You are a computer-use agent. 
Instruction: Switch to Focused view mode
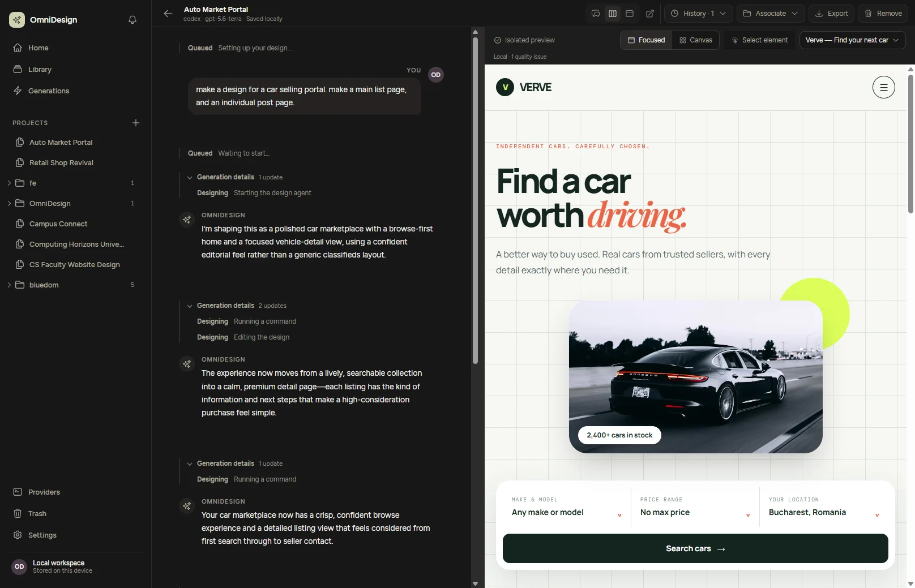pyautogui.click(x=647, y=40)
